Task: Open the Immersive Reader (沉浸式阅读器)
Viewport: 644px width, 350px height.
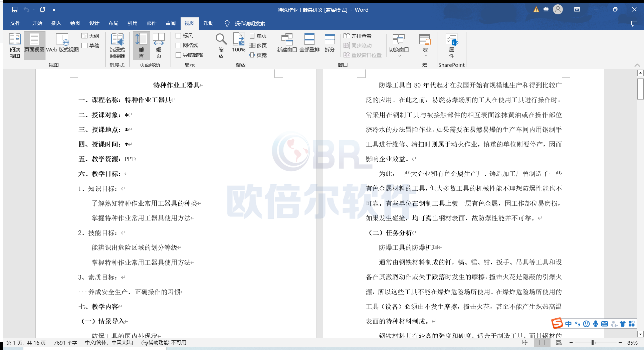Action: point(117,45)
